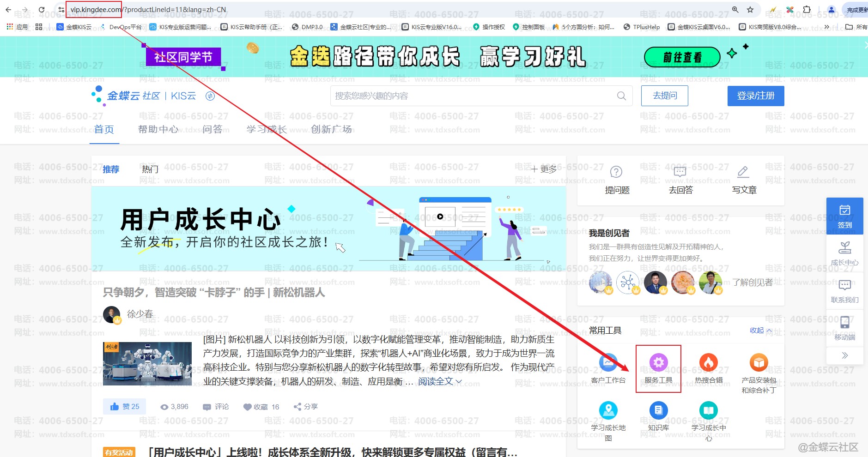Open the Apps grid shortcut labeled 应用
Viewport: 868px width, 457px height.
coord(18,27)
